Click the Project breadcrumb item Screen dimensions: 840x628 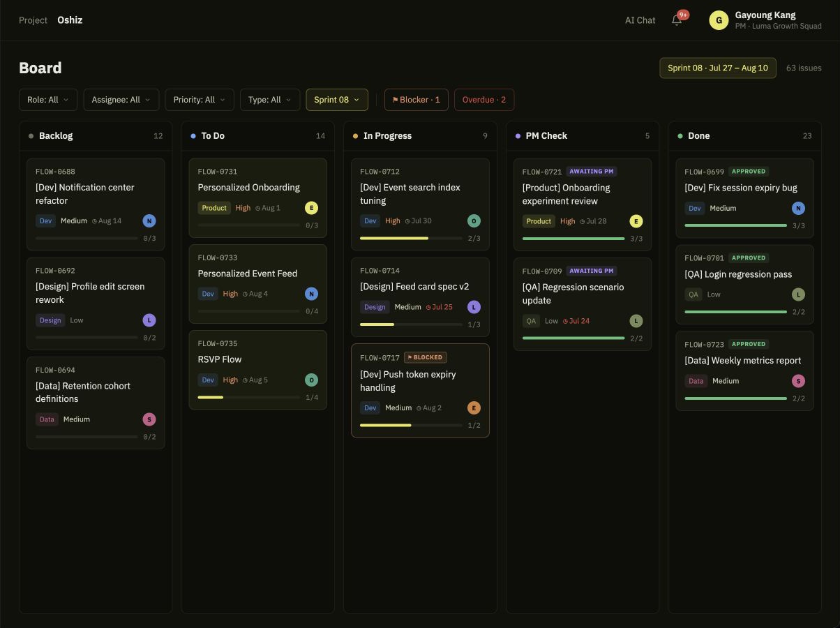click(33, 20)
